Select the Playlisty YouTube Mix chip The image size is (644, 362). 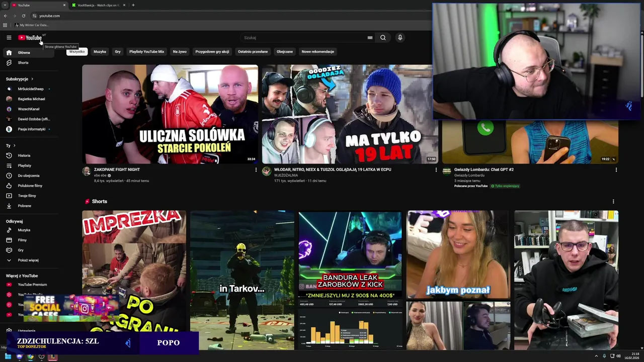pyautogui.click(x=146, y=51)
